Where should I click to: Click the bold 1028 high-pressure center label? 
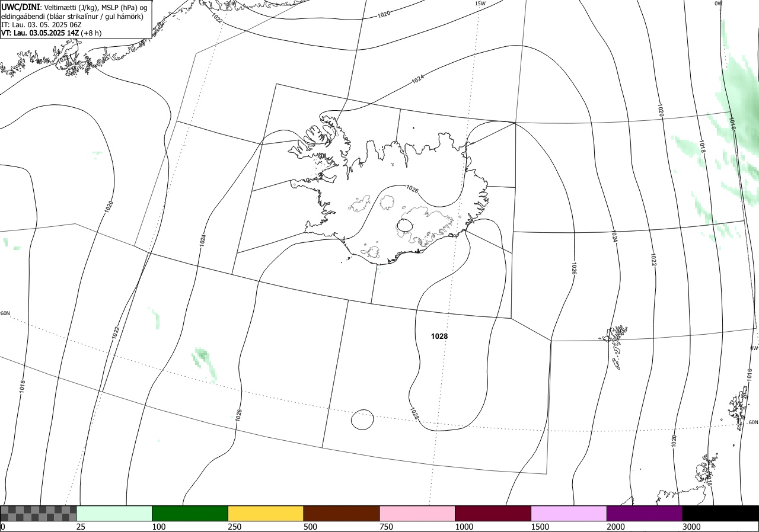pyautogui.click(x=439, y=336)
